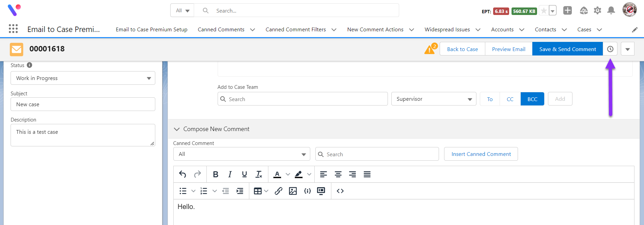Click Save & Send Comment button
Image resolution: width=644 pixels, height=225 pixels.
pos(568,49)
